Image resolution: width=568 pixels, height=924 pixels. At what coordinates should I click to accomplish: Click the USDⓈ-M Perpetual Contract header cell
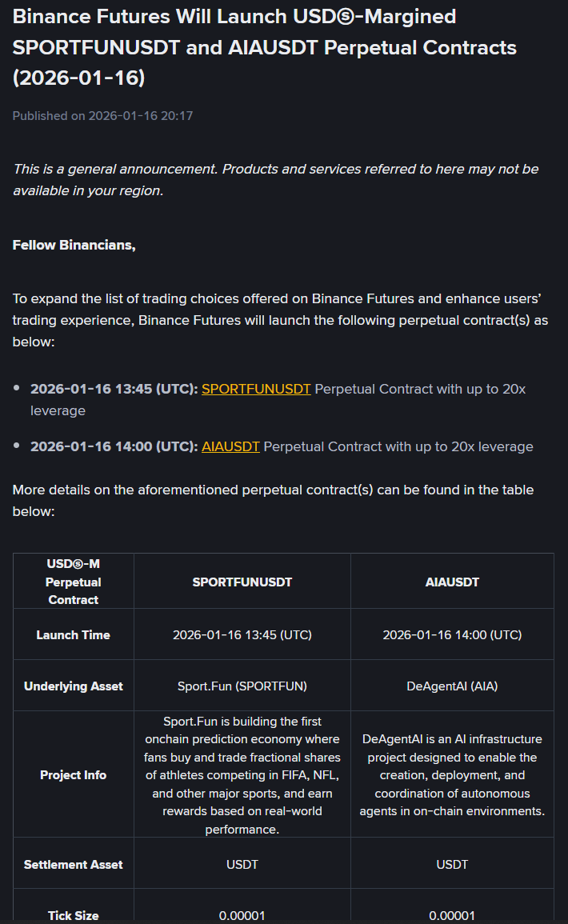click(x=73, y=582)
